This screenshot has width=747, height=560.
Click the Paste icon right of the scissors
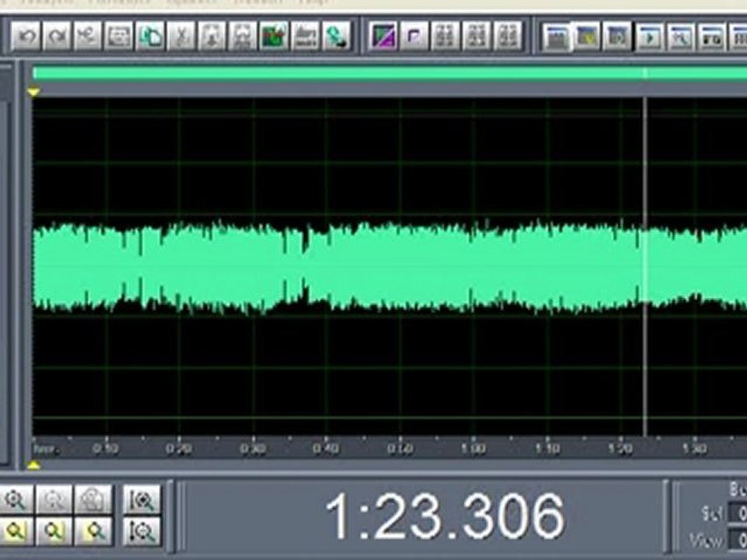pos(212,37)
